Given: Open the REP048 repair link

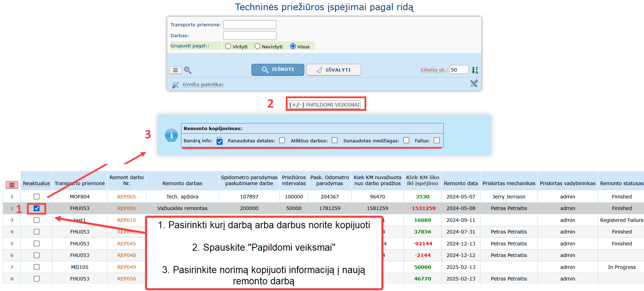Looking at the screenshot, I should click(x=126, y=255).
